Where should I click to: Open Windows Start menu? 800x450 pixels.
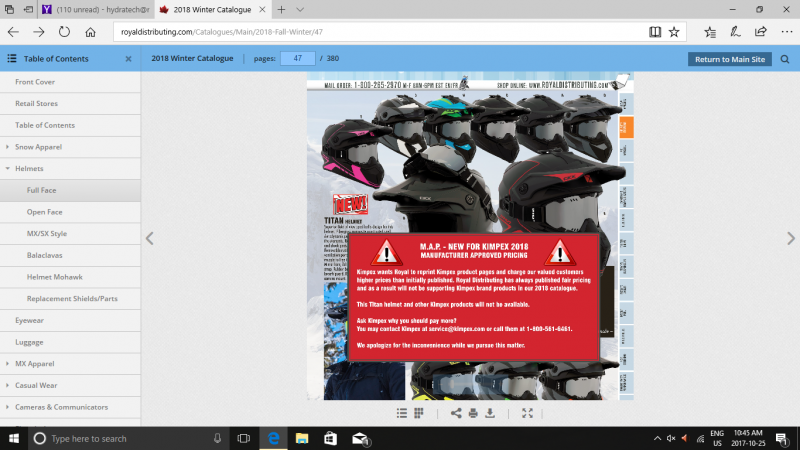click(x=14, y=438)
